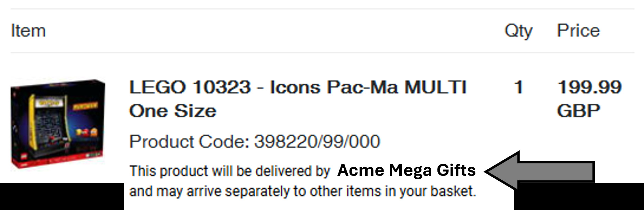Select the One Size variant text
Screen dimensions: 644x210
(173, 111)
